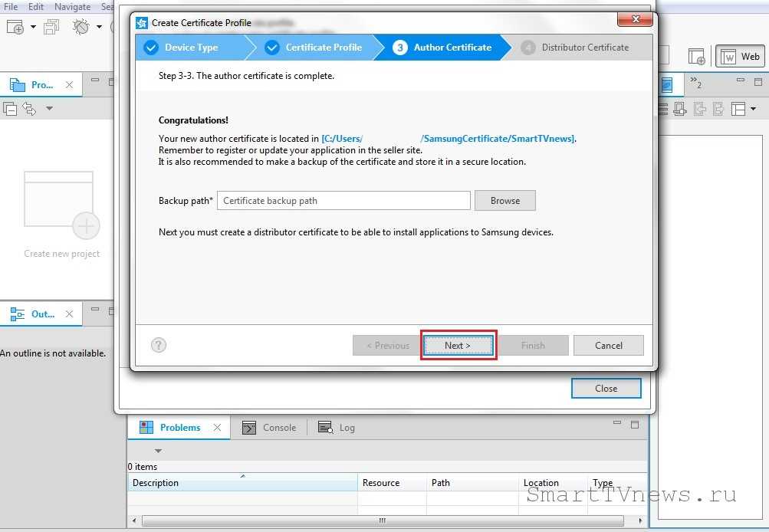
Task: Switch to the Web perspective
Action: 741,56
